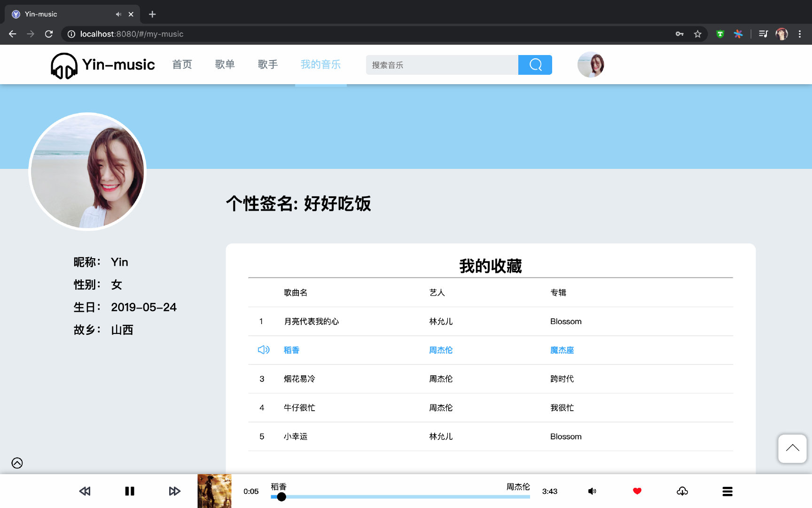
Task: Click the 歌曲名 column header
Action: coord(296,293)
